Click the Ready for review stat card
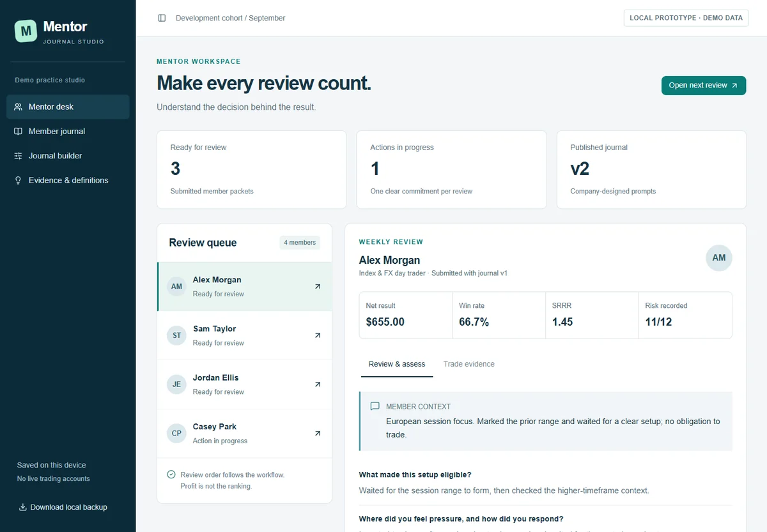The width and height of the screenshot is (767, 532). 252,170
